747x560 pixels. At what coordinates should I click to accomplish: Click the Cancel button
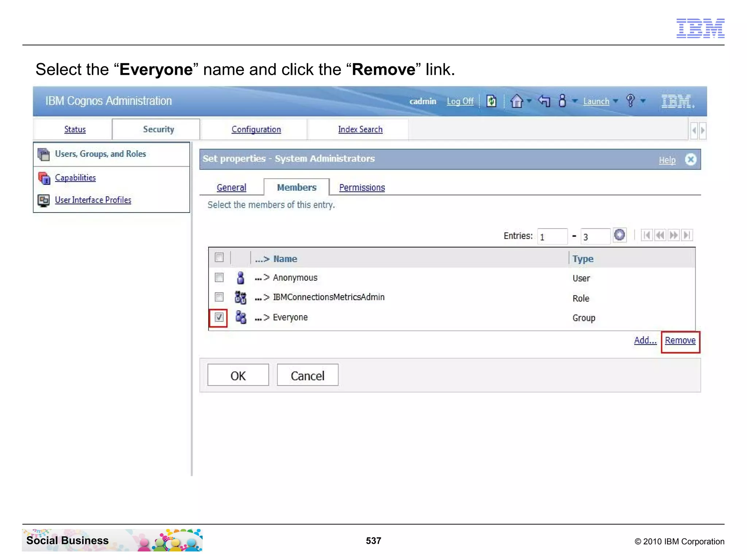point(307,375)
